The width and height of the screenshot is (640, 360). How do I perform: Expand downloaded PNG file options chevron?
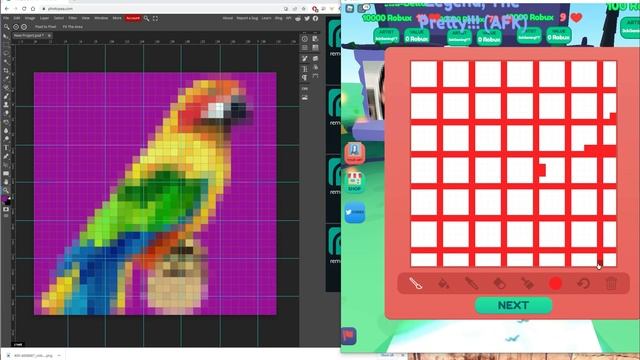coord(59,356)
